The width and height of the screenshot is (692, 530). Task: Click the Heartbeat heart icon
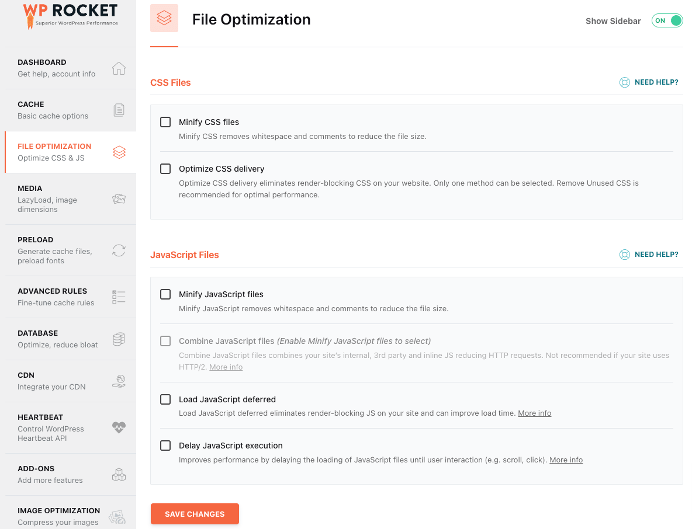point(119,427)
